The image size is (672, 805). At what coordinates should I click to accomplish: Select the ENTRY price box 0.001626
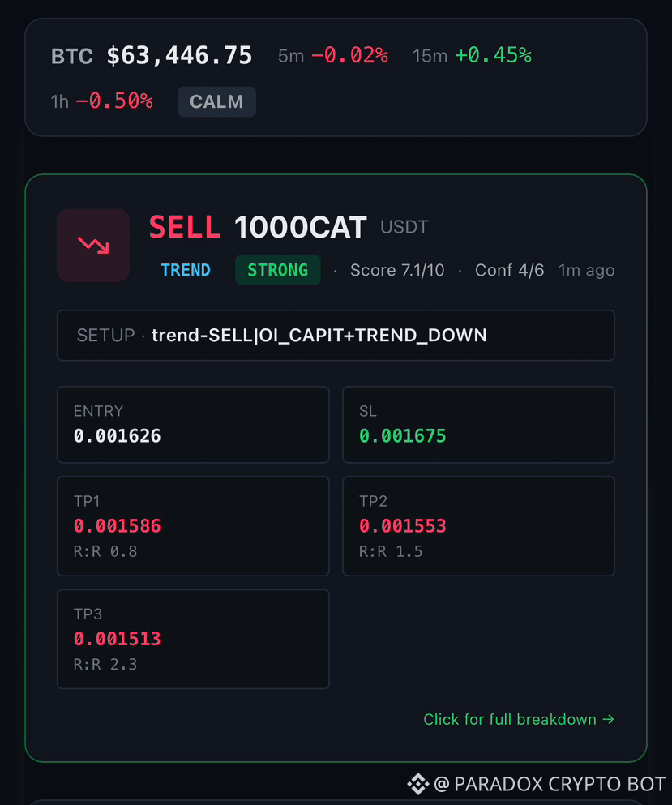coord(193,425)
